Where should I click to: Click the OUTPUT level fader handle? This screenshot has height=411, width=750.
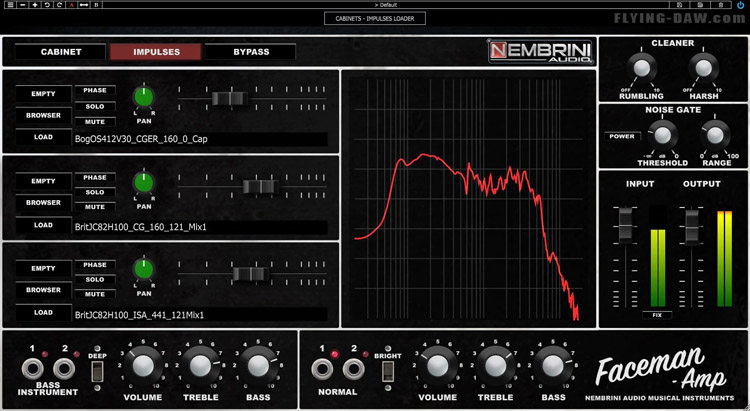692,227
